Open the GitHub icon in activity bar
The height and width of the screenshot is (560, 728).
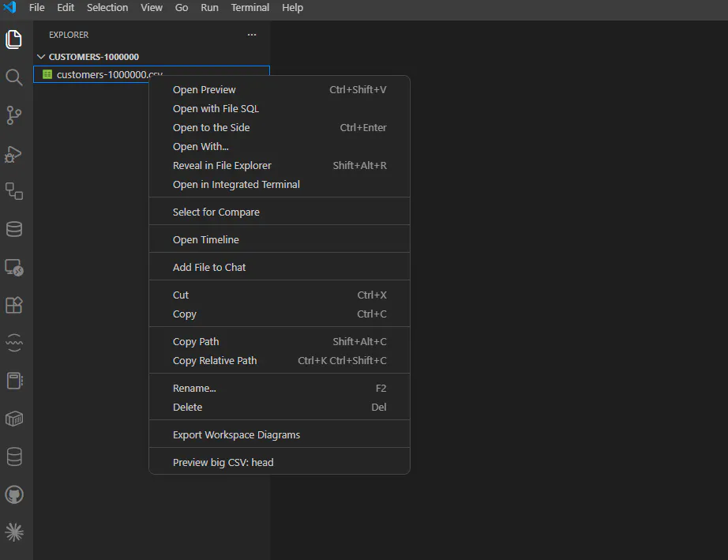(x=14, y=494)
